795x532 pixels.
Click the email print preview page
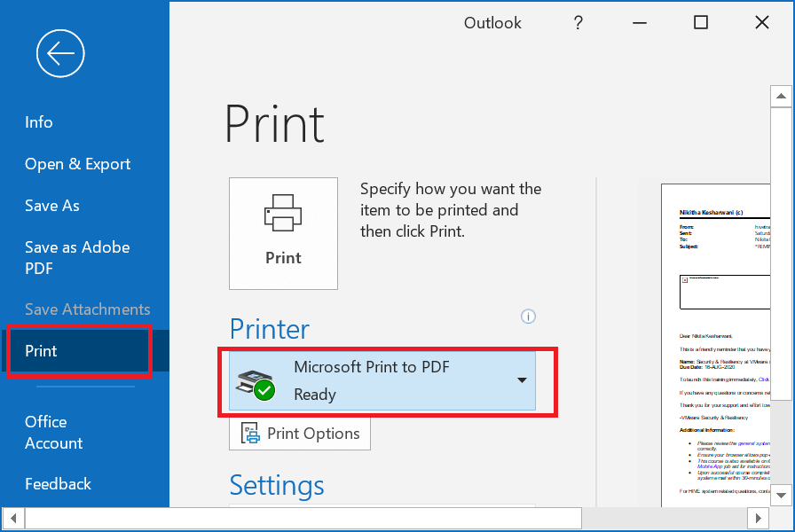716,346
